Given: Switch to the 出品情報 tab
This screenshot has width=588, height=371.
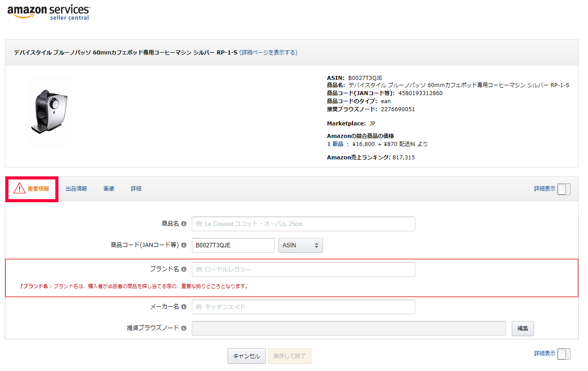Looking at the screenshot, I should pyautogui.click(x=76, y=189).
